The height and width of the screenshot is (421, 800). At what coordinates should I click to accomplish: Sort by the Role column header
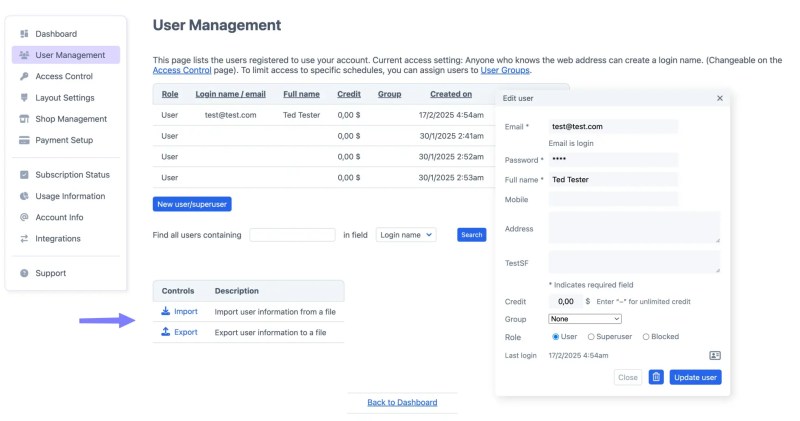point(170,94)
